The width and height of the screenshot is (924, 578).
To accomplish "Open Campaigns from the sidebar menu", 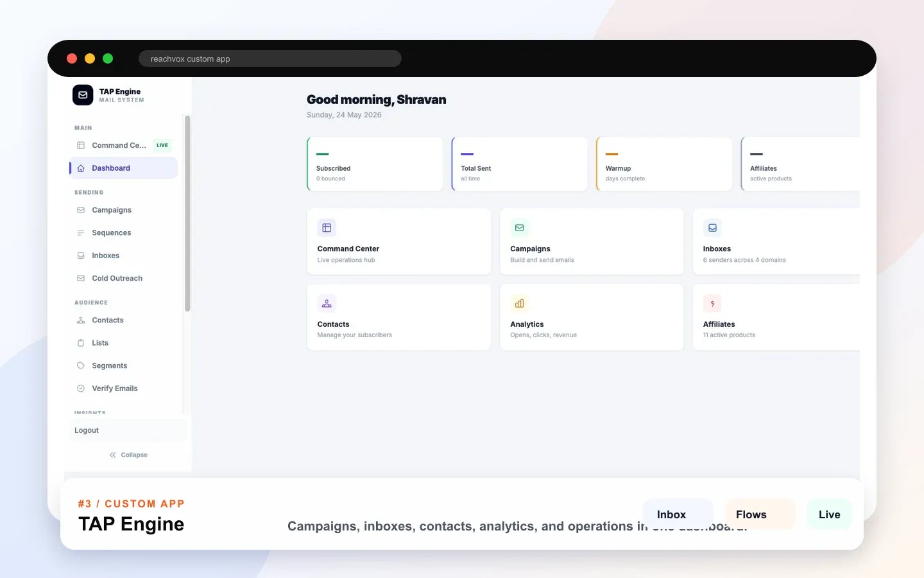I will [123, 210].
